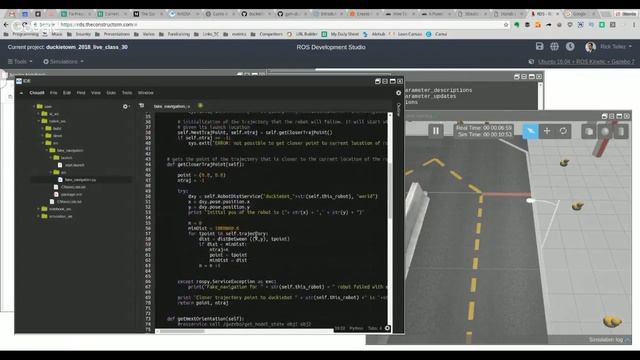Viewport: 640px width, 360px height.
Task: Open Window menu in IDE
Action: pos(146,93)
